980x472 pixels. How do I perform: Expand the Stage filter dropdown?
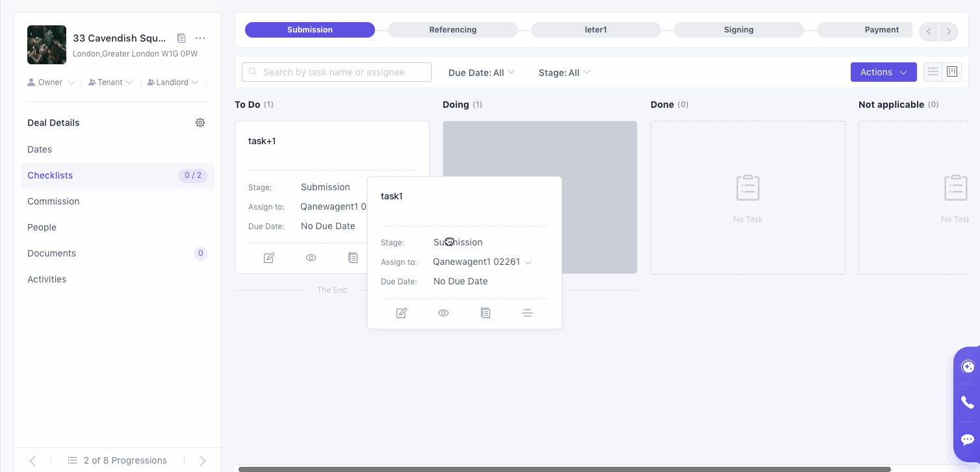564,73
